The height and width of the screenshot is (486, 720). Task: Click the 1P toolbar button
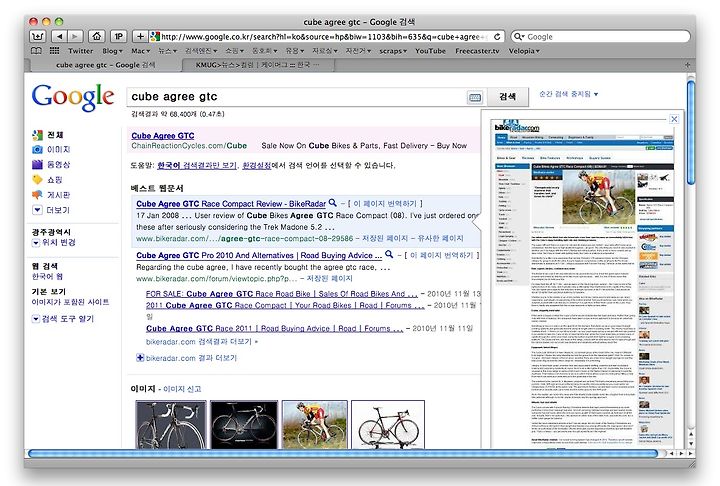click(x=118, y=36)
